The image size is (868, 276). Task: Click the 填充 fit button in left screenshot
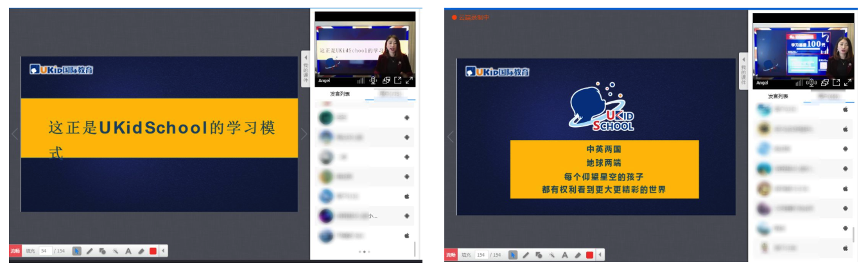tap(30, 251)
